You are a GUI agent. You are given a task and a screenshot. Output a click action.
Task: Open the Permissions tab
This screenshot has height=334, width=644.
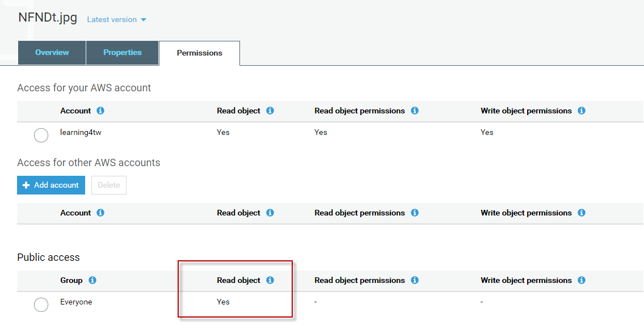coord(200,53)
